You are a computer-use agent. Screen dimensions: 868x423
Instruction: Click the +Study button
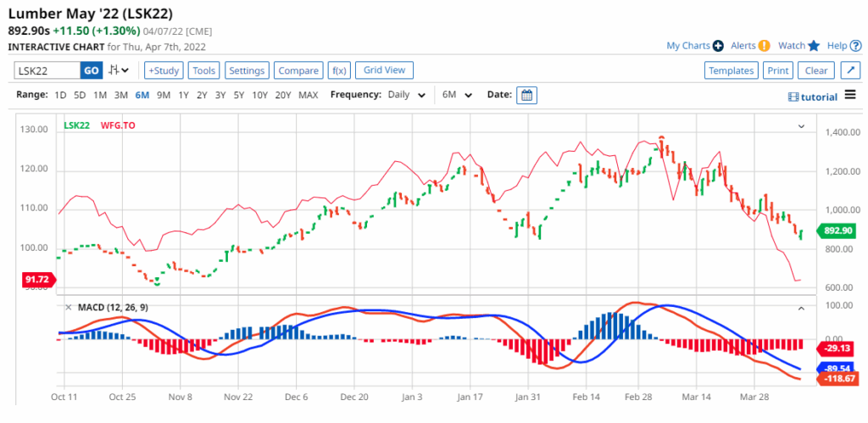click(163, 70)
